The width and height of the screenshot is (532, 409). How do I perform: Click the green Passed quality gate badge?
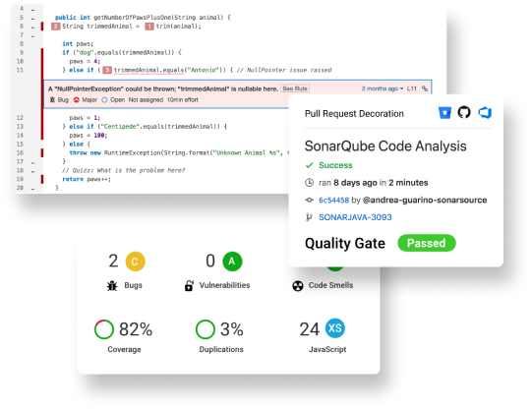click(x=427, y=243)
